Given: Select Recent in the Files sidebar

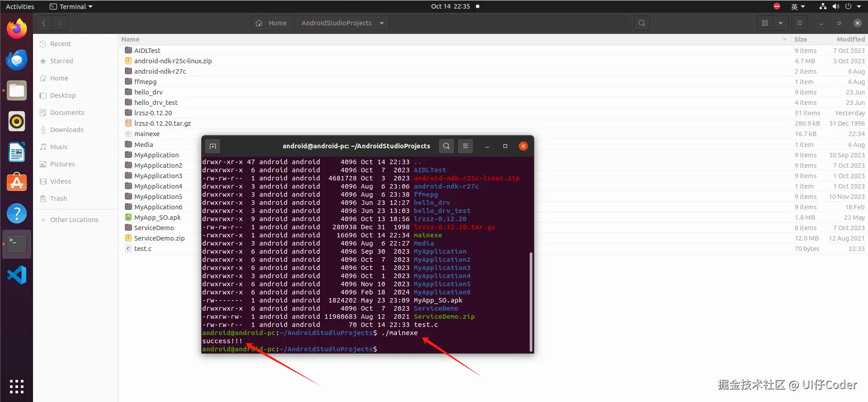Looking at the screenshot, I should click(75, 44).
